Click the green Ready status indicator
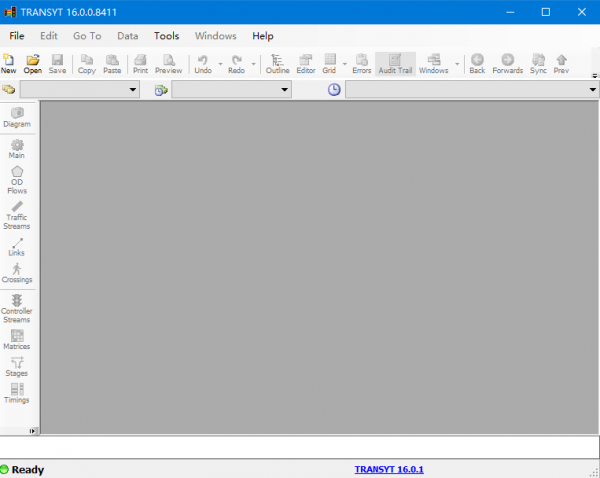The image size is (600, 478). click(x=4, y=469)
